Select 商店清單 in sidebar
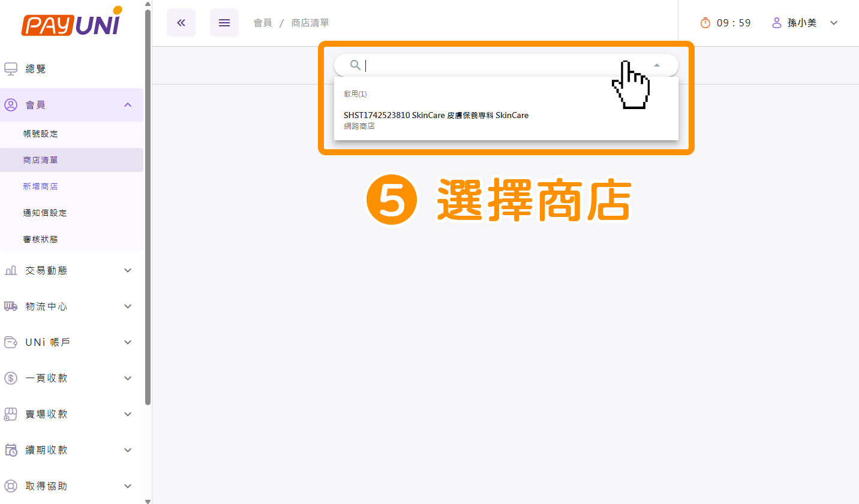Image resolution: width=859 pixels, height=504 pixels. 72,160
